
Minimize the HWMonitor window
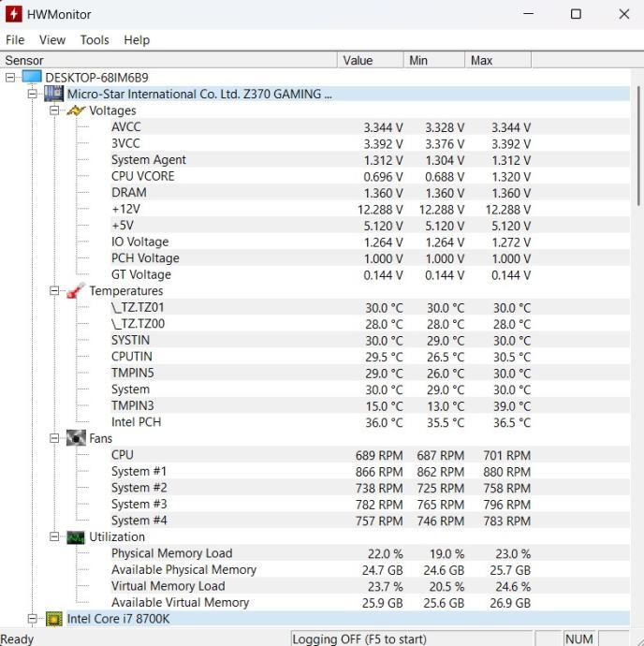tap(528, 14)
